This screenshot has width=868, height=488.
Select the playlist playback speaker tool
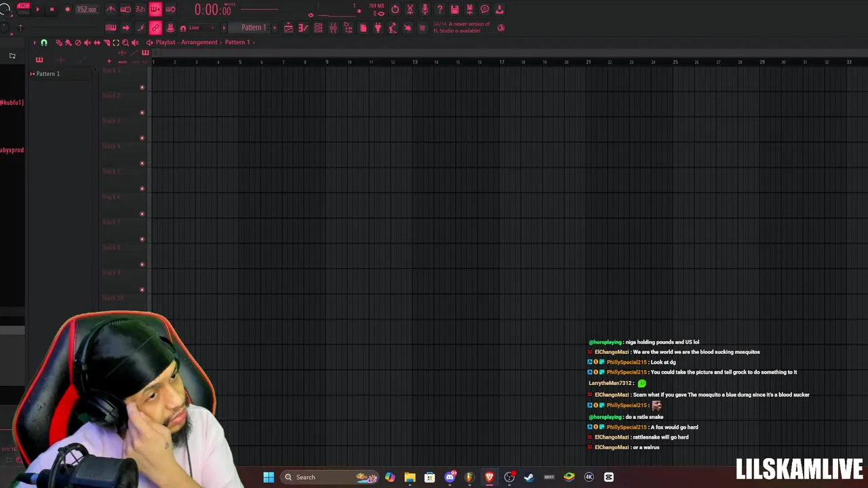pyautogui.click(x=135, y=43)
